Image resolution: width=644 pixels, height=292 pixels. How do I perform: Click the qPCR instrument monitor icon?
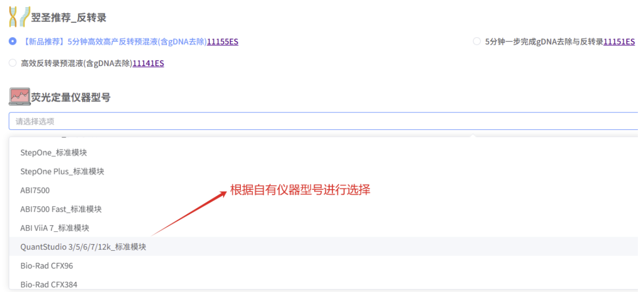pyautogui.click(x=19, y=97)
